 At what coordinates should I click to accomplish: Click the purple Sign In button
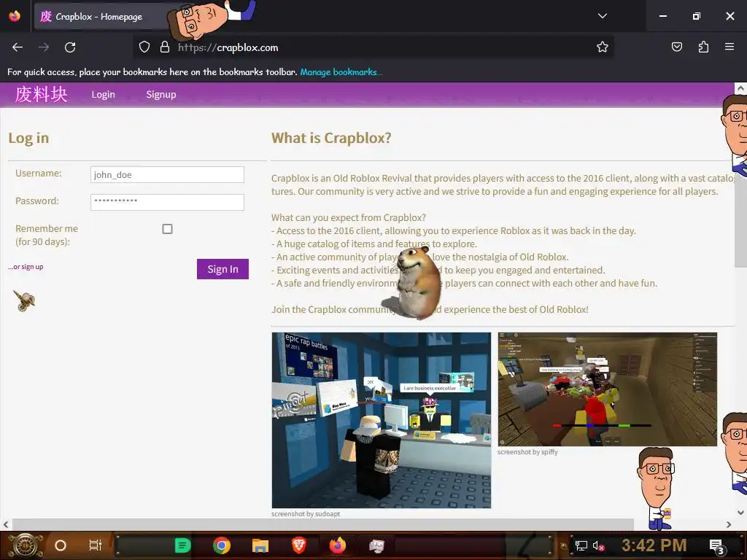(x=222, y=269)
